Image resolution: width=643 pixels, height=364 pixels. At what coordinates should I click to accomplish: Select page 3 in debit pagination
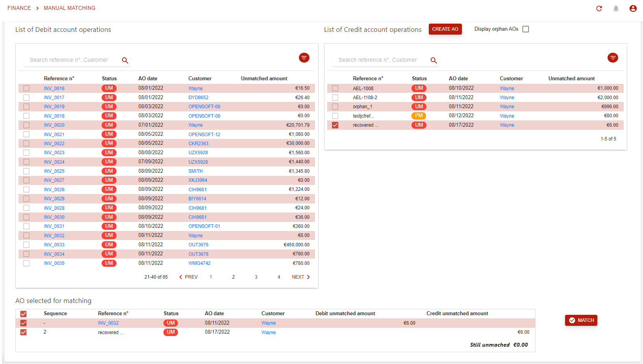coord(256,277)
